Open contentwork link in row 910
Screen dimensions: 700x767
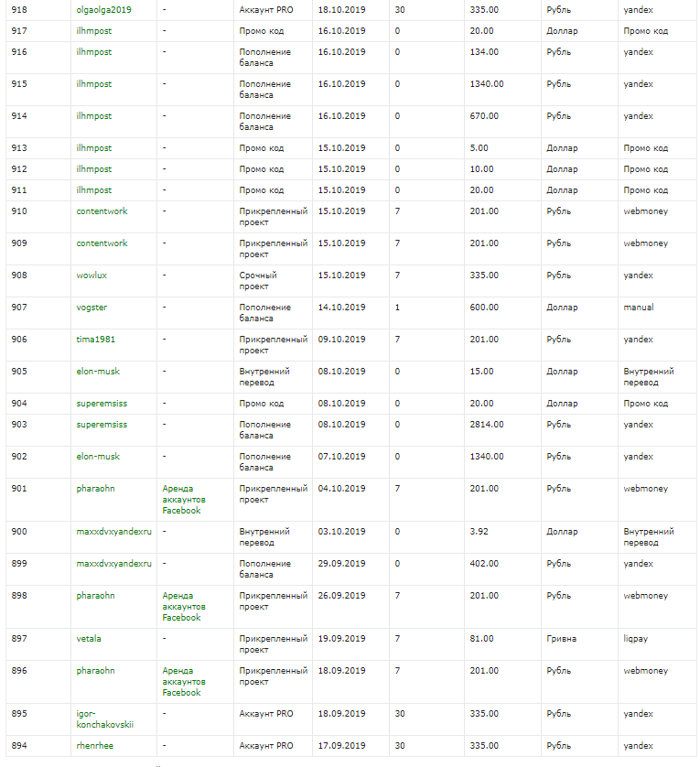click(x=102, y=211)
